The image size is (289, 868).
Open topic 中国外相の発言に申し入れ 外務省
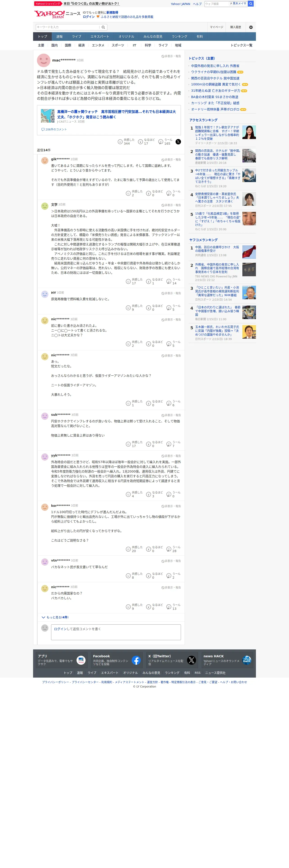(215, 66)
